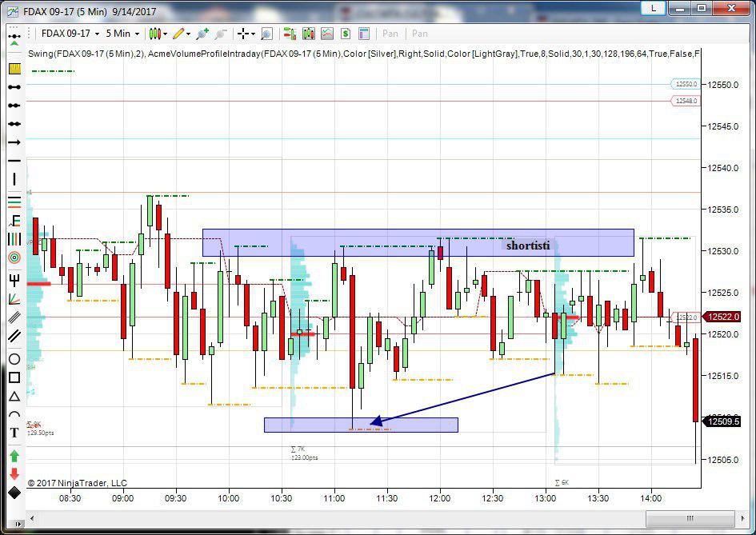Choose the Ellipse drawing tool

point(14,359)
